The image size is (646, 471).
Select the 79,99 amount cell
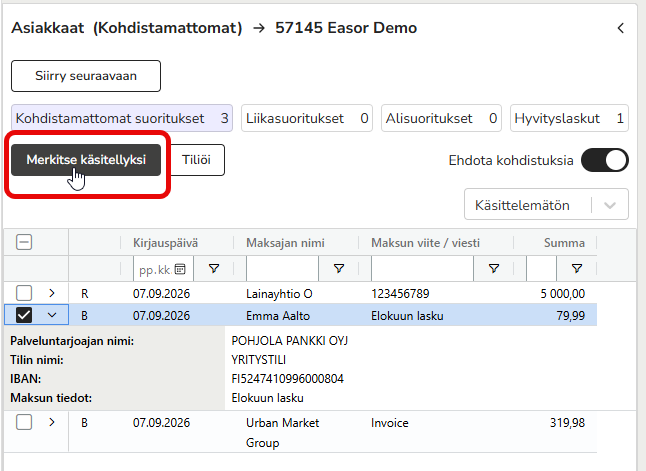[571, 316]
